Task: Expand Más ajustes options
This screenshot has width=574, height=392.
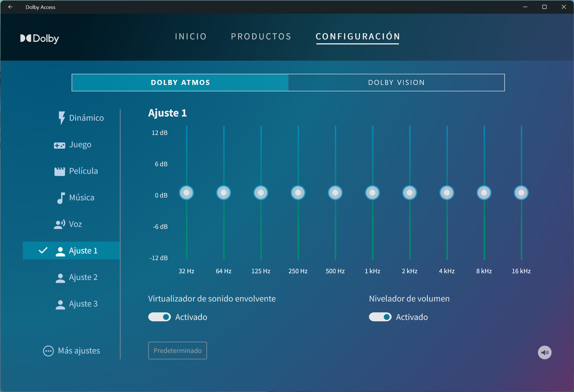Action: click(72, 351)
